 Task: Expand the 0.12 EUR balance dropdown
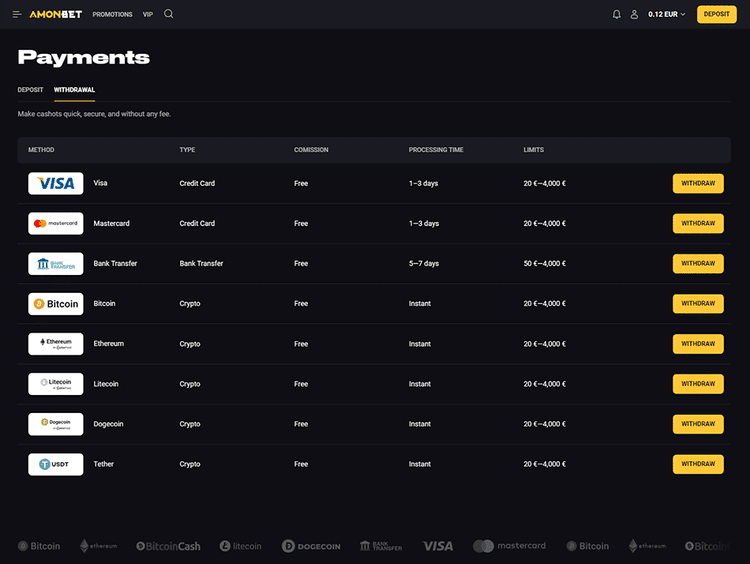(x=667, y=14)
